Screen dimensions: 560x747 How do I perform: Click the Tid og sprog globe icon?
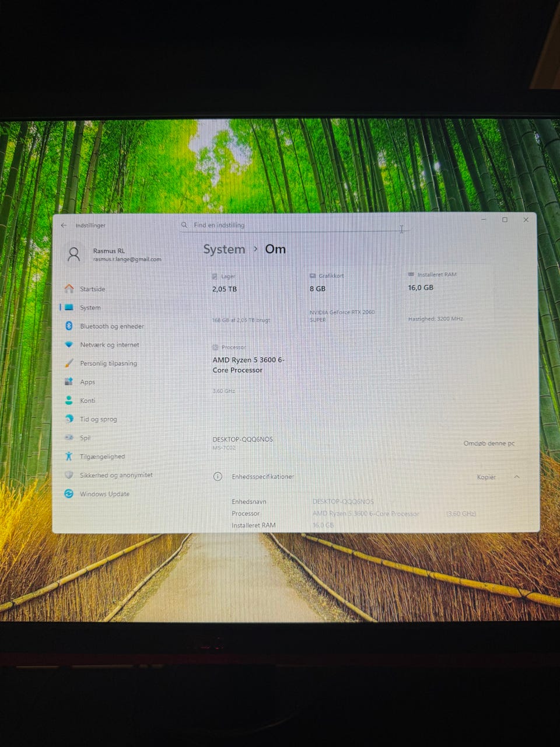pyautogui.click(x=69, y=419)
